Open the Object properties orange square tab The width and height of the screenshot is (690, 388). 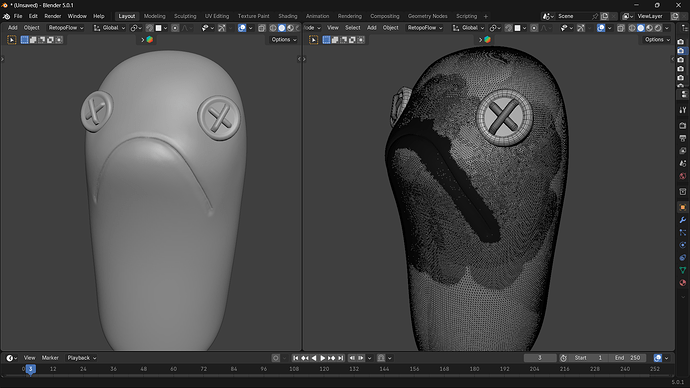(683, 207)
